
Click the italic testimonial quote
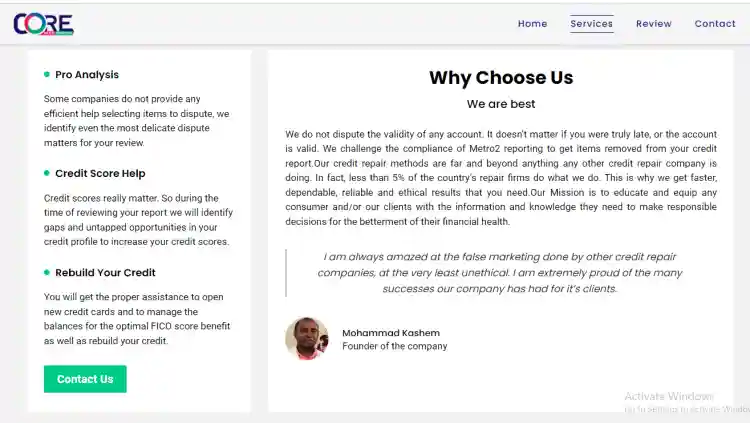500,272
